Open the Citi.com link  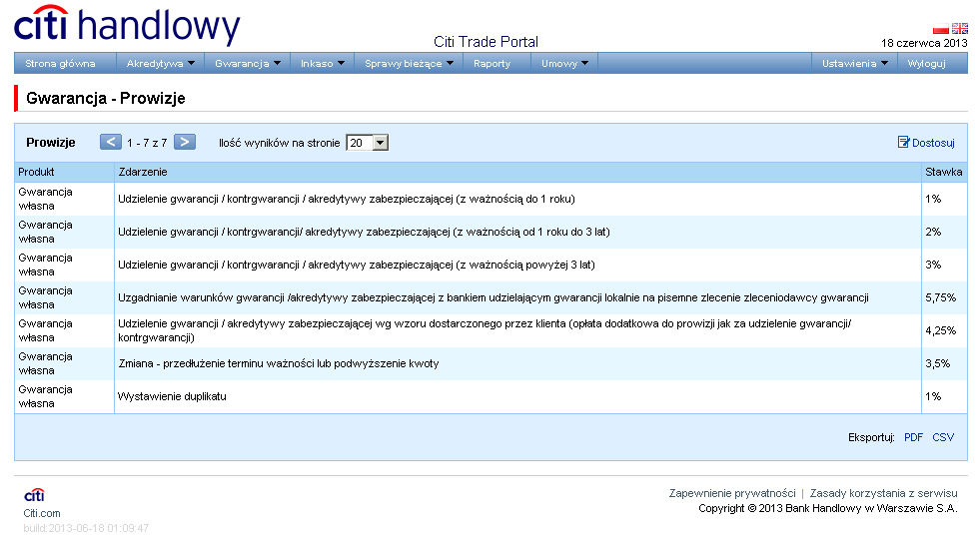(x=42, y=514)
